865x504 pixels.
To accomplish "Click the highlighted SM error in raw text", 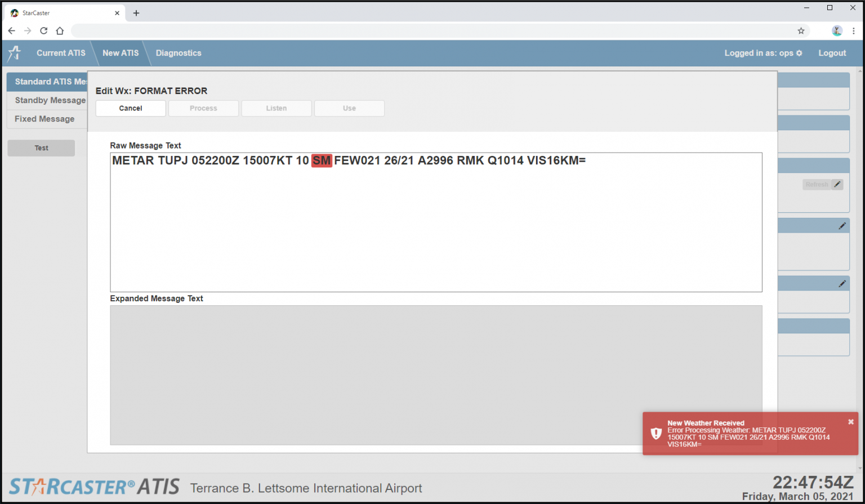I will pyautogui.click(x=322, y=160).
